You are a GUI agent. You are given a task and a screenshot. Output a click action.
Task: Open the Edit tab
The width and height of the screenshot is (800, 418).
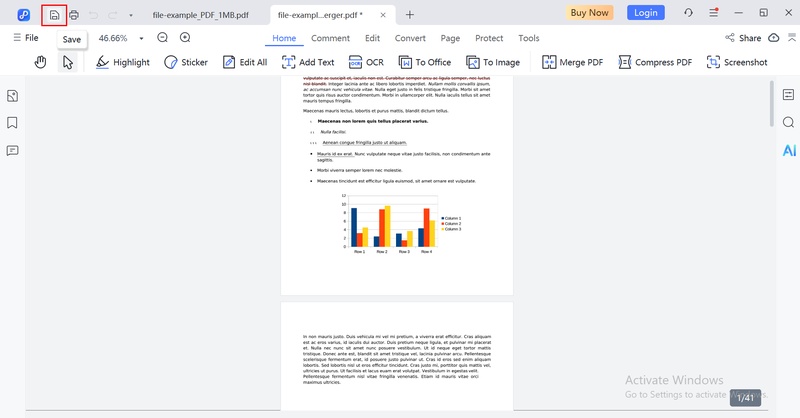(x=372, y=38)
